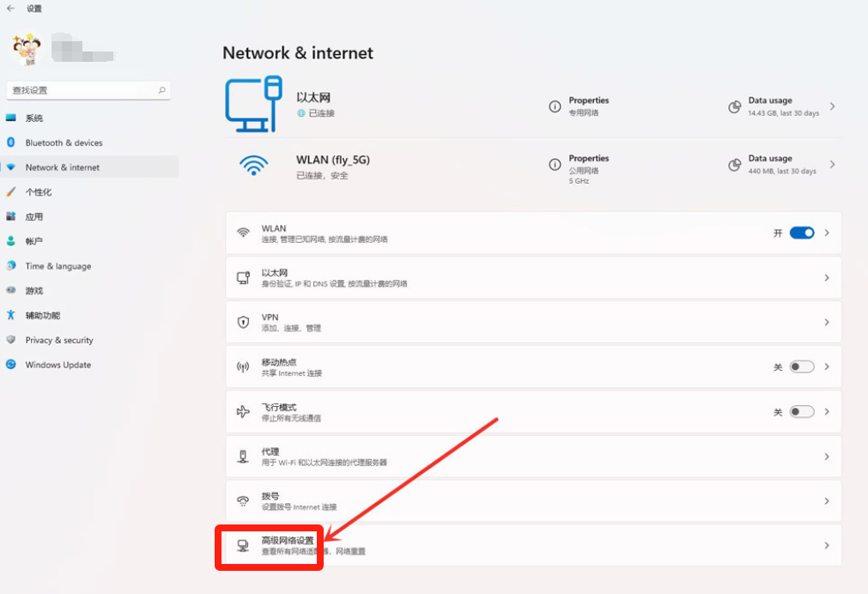This screenshot has width=868, height=594.
Task: Click the 辅助功能 accessibility icon
Action: pyautogui.click(x=10, y=315)
